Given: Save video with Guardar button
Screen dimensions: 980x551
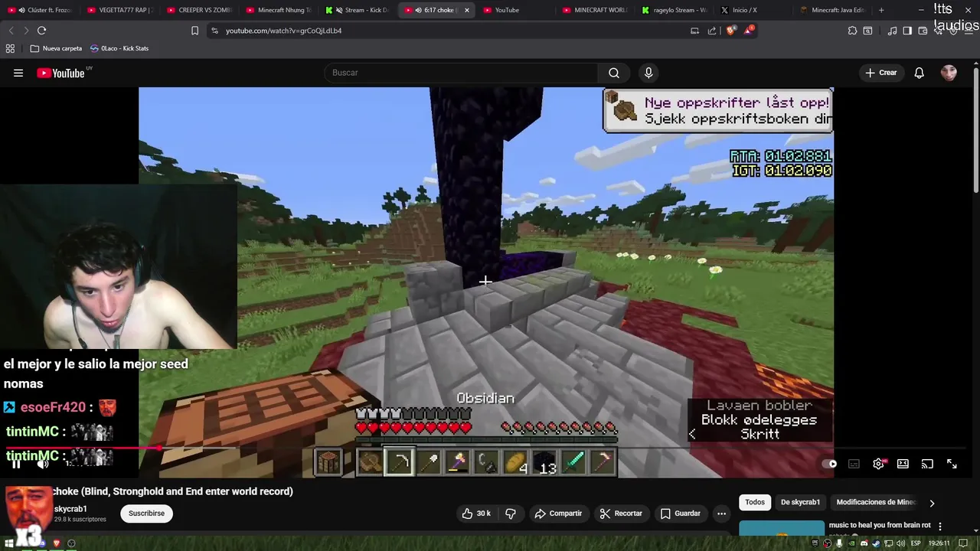Looking at the screenshot, I should [681, 514].
